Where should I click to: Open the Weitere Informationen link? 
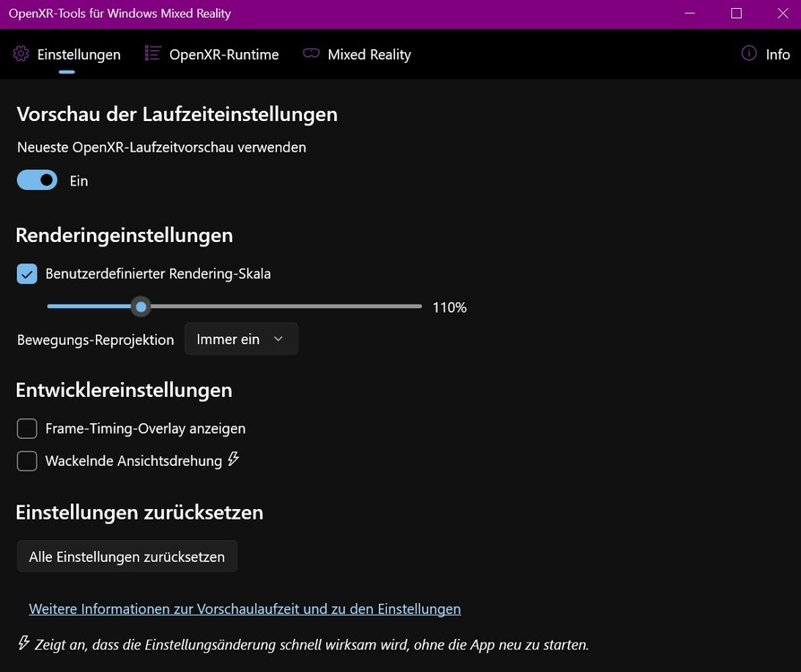244,608
